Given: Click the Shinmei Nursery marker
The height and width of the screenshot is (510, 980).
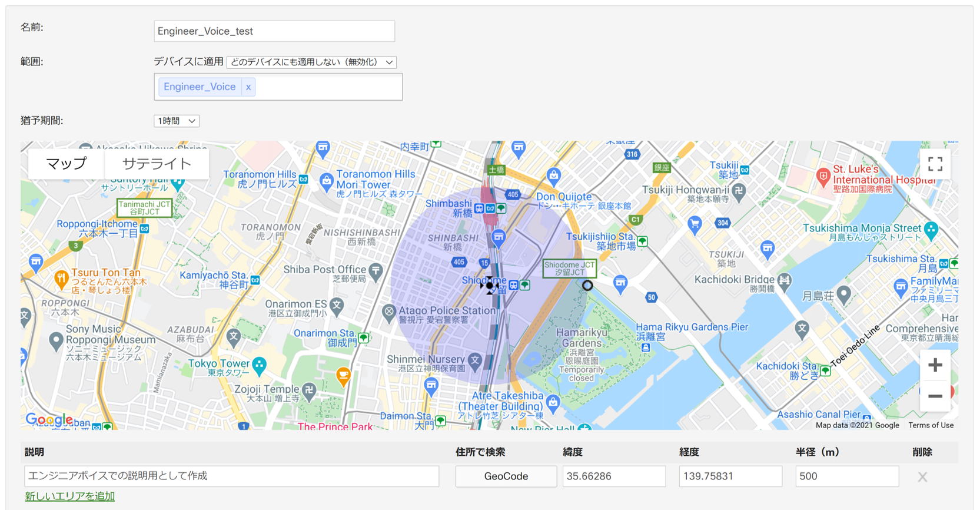Looking at the screenshot, I should point(475,360).
